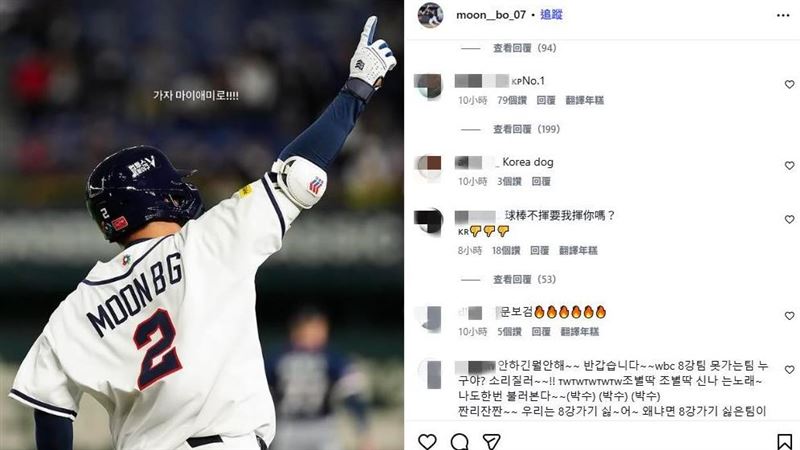Screen dimensions: 800x450
Task: Save the post with the bookmark icon
Action: coord(785,441)
